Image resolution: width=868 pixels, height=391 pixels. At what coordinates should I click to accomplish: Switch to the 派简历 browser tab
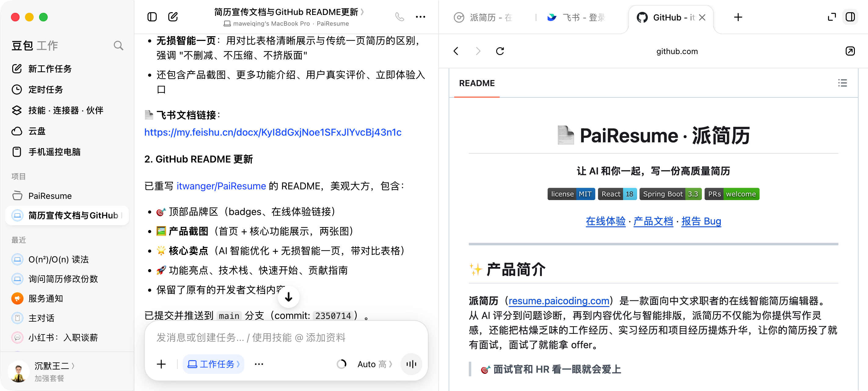click(x=483, y=17)
